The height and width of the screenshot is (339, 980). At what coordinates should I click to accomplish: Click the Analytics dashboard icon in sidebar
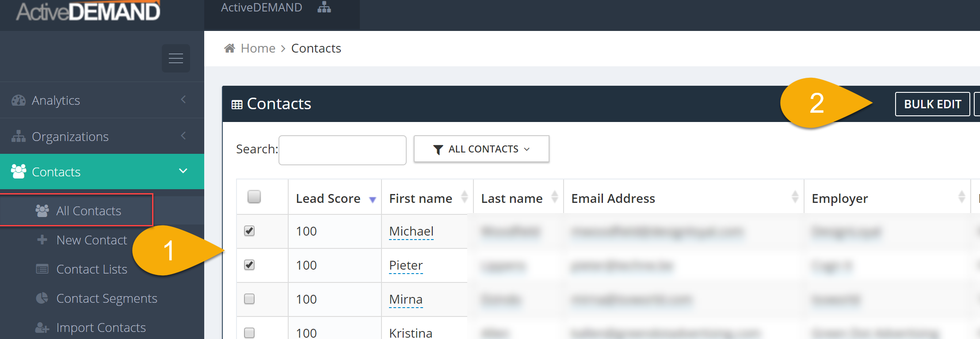pyautogui.click(x=19, y=100)
